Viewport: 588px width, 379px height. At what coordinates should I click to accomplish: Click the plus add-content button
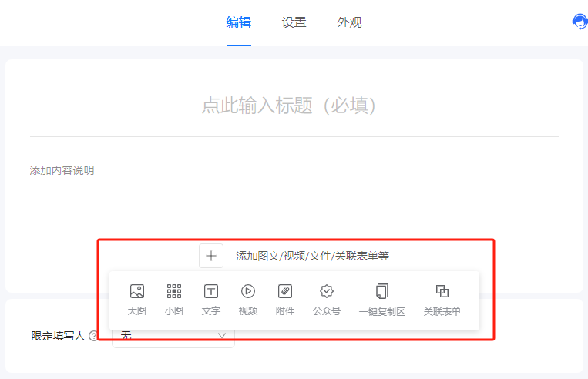point(211,256)
